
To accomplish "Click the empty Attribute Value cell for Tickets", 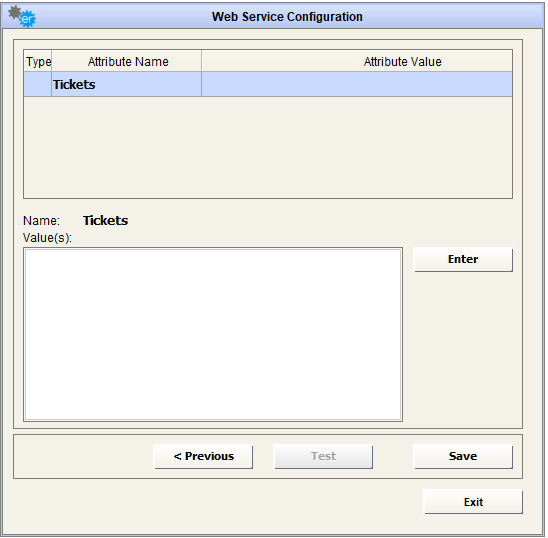I will coord(357,84).
